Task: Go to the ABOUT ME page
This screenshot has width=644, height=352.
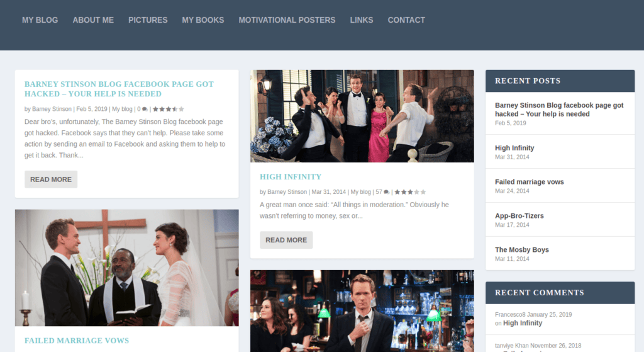Action: point(93,20)
